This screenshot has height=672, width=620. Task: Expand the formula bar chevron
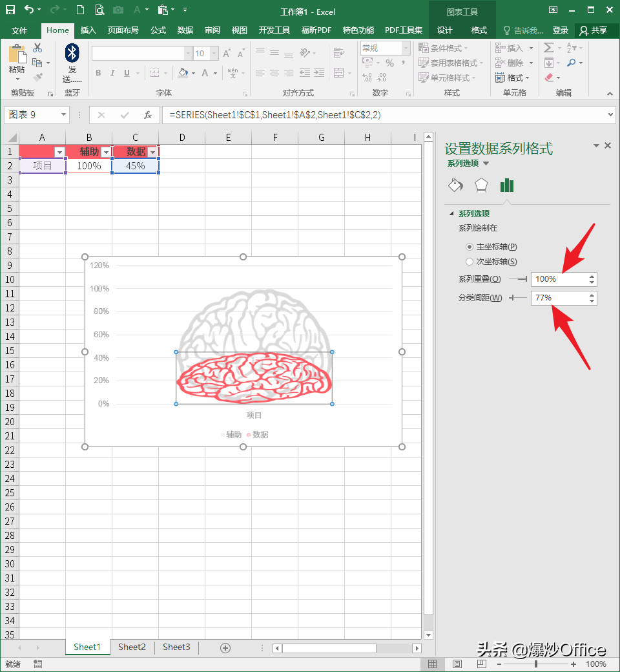click(610, 114)
